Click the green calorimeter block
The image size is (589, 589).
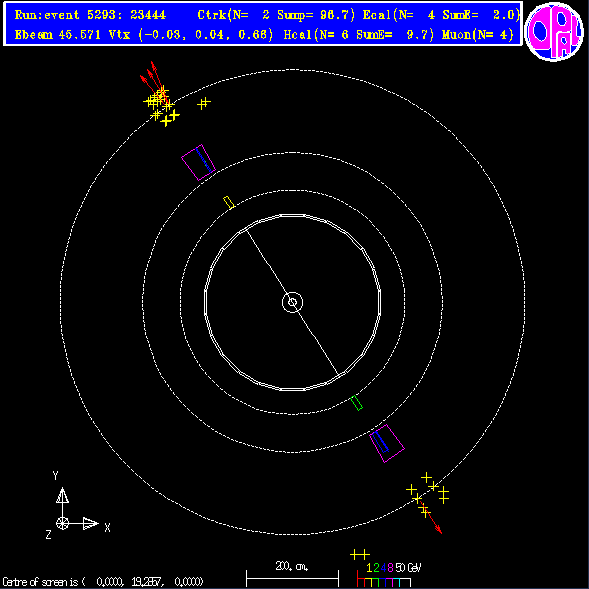[356, 403]
